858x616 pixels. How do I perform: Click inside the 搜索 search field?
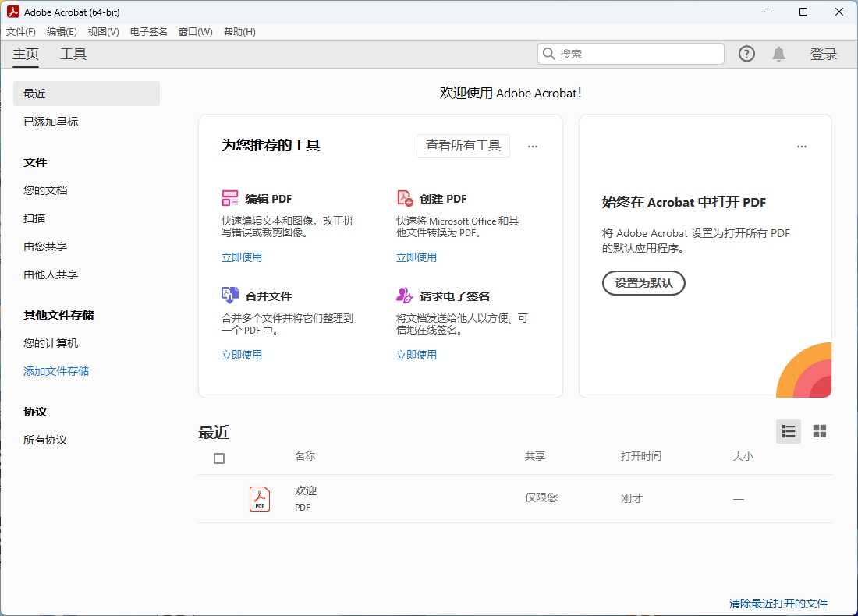tap(630, 54)
